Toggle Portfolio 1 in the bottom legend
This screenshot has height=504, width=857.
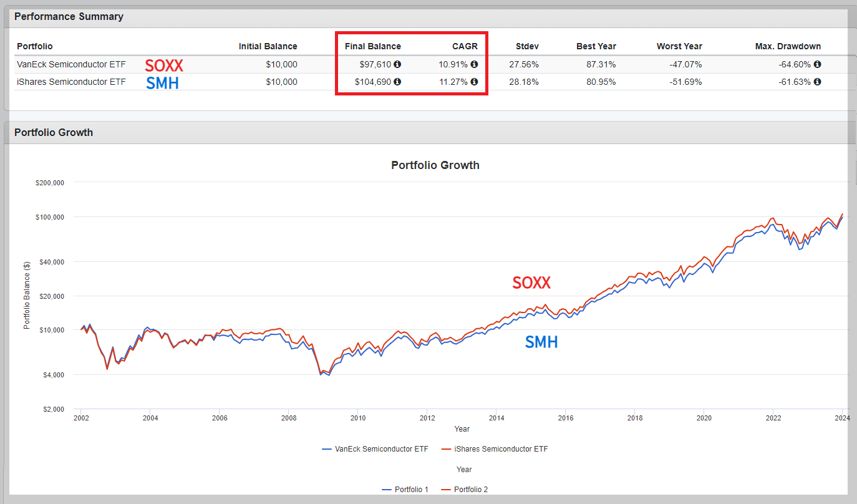405,490
